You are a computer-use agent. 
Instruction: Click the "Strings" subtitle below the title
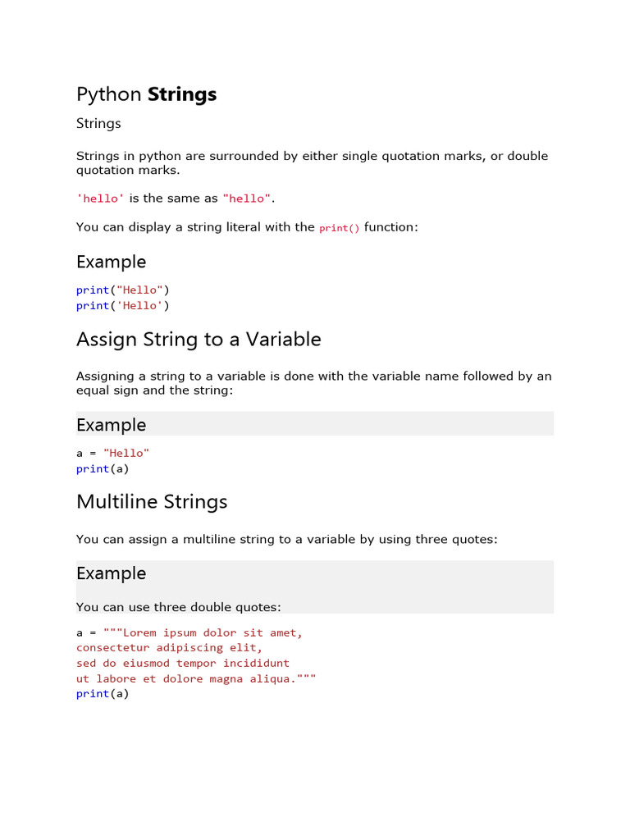tap(98, 123)
